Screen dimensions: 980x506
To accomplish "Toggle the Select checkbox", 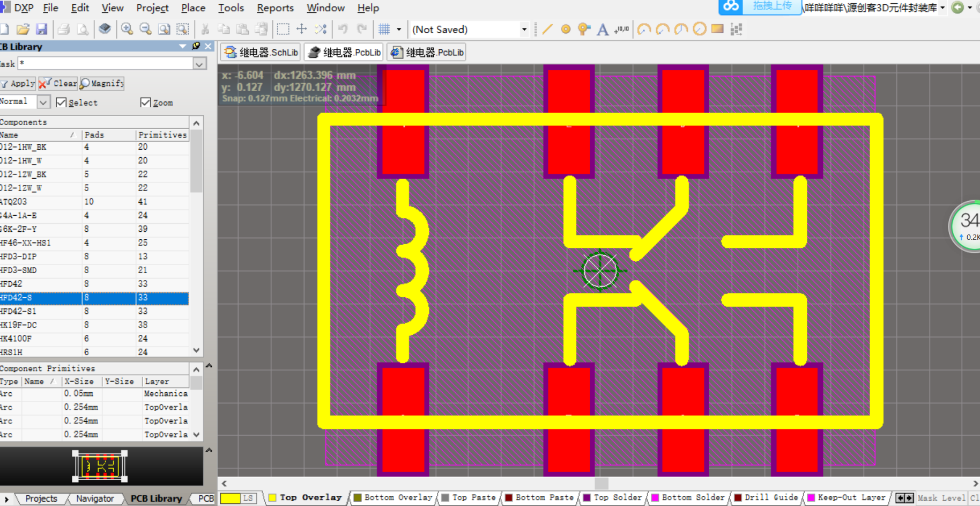I will (x=62, y=102).
